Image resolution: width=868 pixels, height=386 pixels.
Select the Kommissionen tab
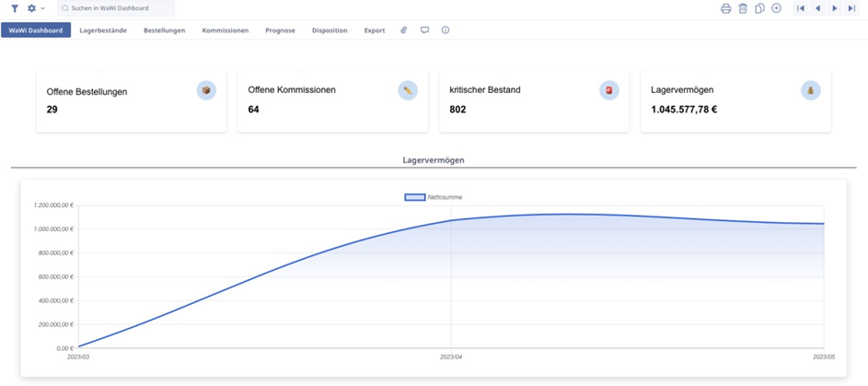pos(225,30)
